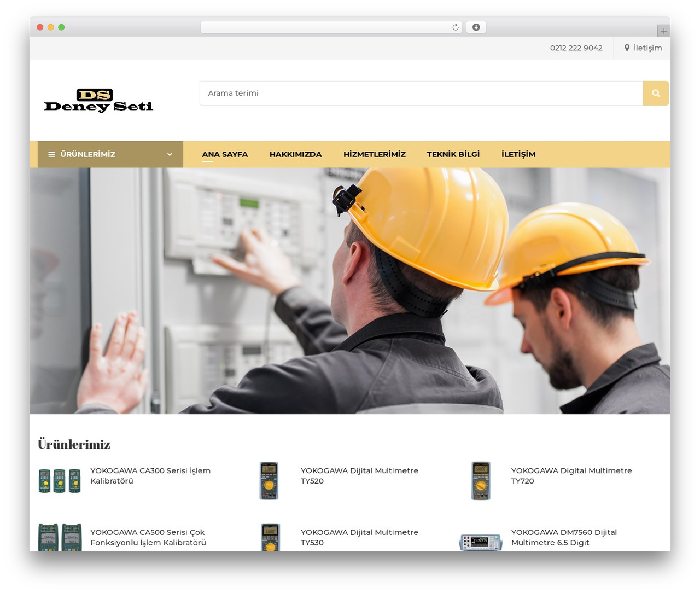Expand the Ürünlerimiz dropdown chevron
700x593 pixels.
[170, 154]
